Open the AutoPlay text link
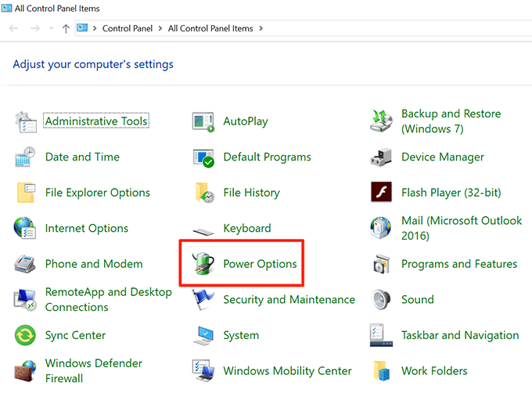Viewport: 532px width, 408px height. tap(246, 121)
